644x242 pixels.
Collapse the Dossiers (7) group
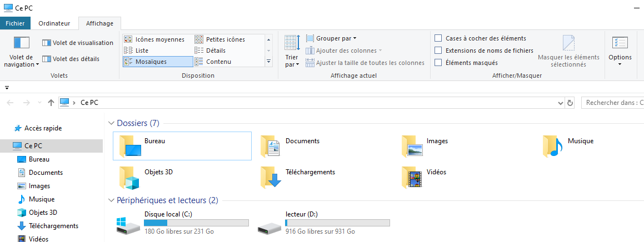coord(111,123)
